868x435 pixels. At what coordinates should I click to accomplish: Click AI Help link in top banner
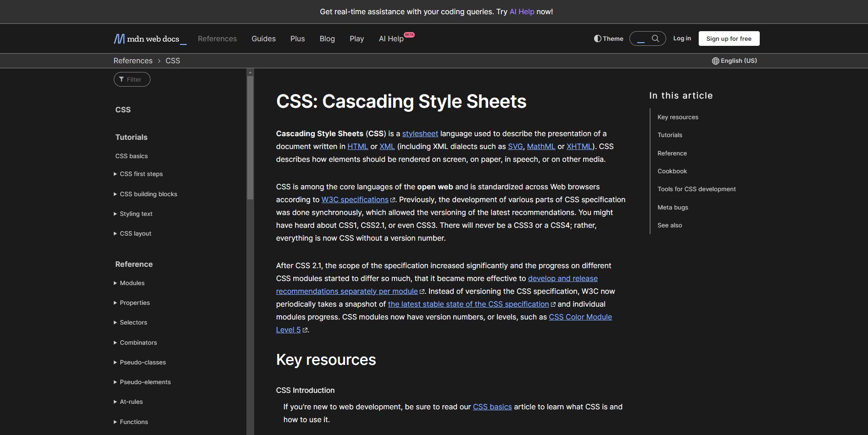tap(522, 12)
